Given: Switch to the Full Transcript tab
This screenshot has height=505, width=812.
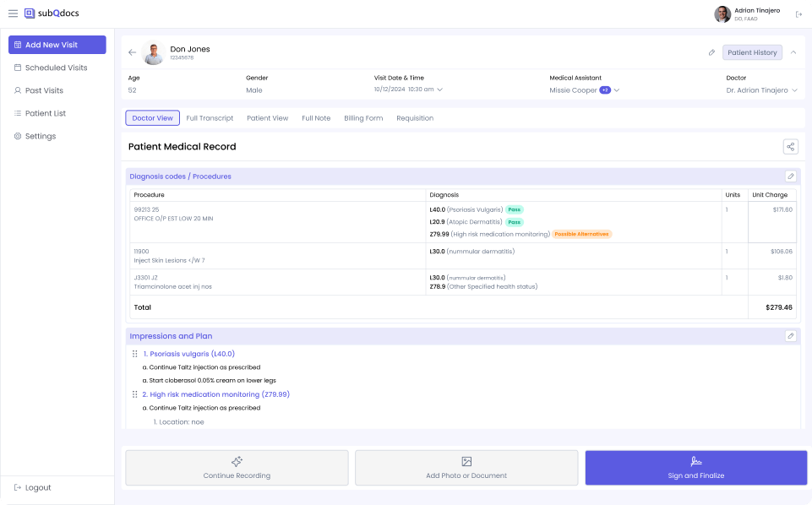Looking at the screenshot, I should point(210,118).
